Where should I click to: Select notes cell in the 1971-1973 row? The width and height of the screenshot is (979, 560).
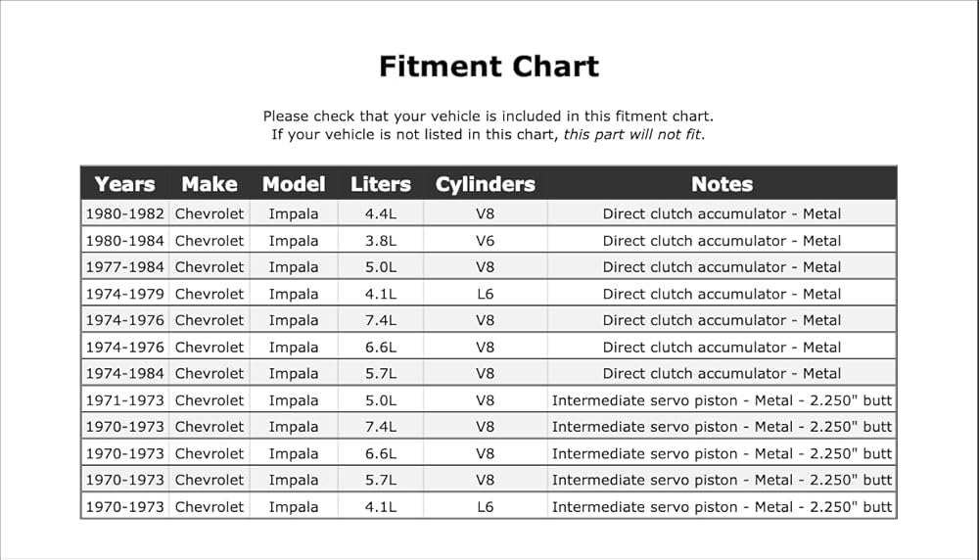coord(722,400)
